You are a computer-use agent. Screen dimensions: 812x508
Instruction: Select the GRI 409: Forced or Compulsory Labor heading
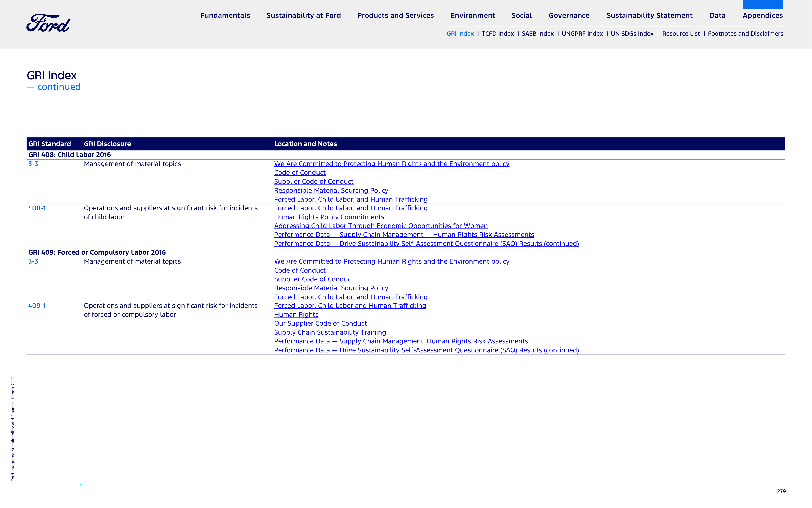point(97,252)
